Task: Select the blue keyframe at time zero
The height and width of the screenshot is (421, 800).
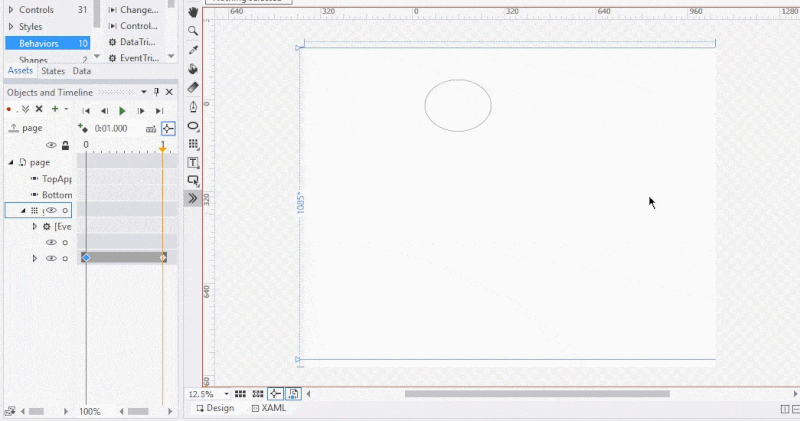Action: (x=86, y=258)
